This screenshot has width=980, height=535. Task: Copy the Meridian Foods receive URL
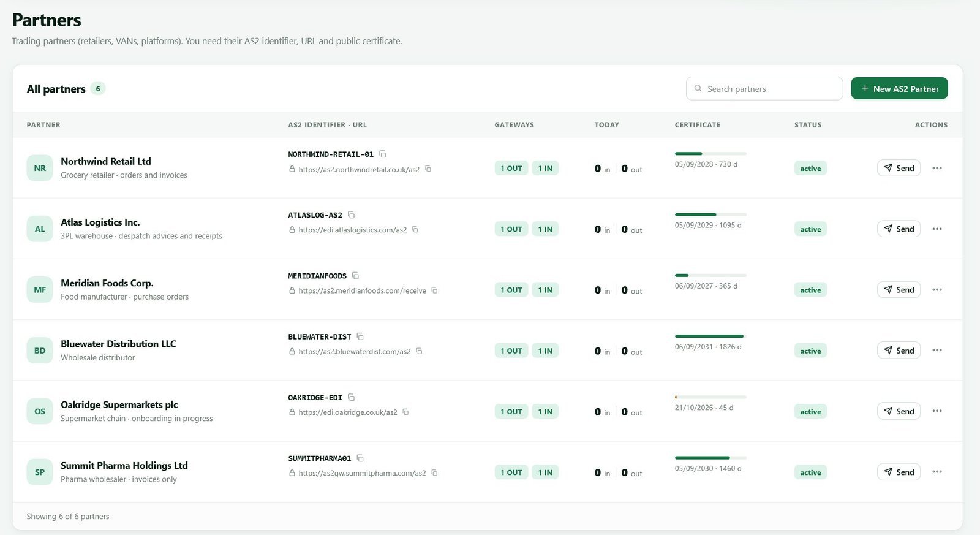pyautogui.click(x=434, y=290)
